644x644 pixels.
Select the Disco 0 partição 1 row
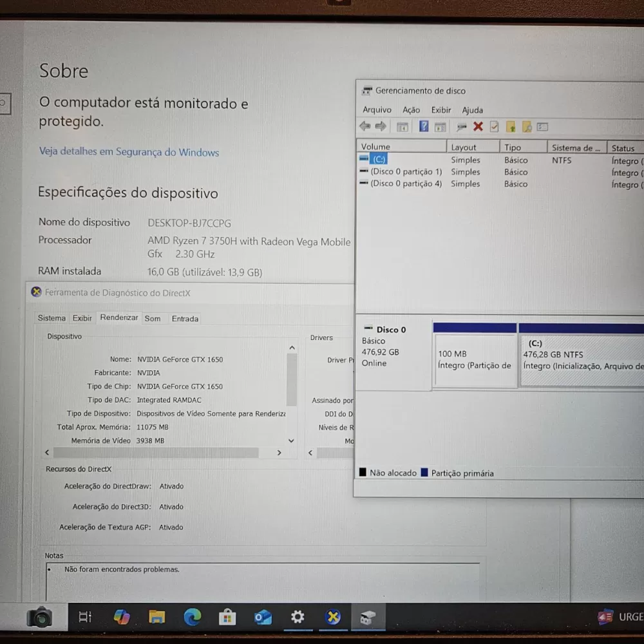coord(501,172)
